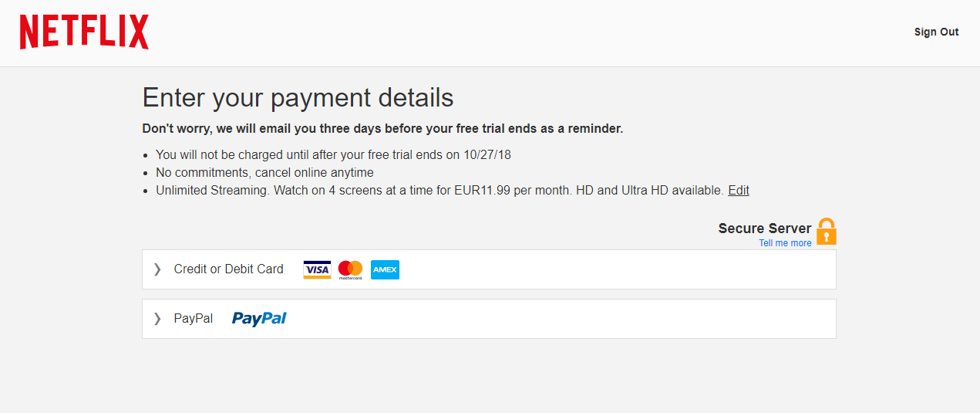Click the Enter your payment details heading
The width and height of the screenshot is (980, 413).
coord(298,98)
